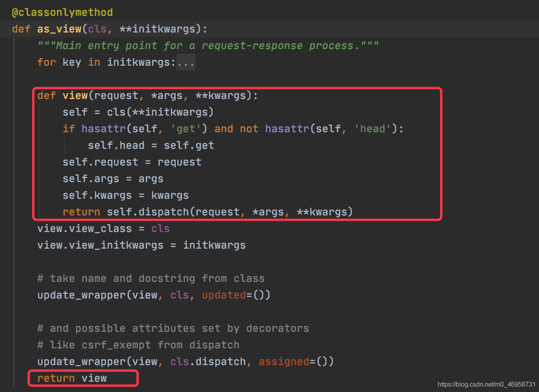Click the 'head' string literal
Viewport: 539px width, 392px height.
[x=373, y=129]
